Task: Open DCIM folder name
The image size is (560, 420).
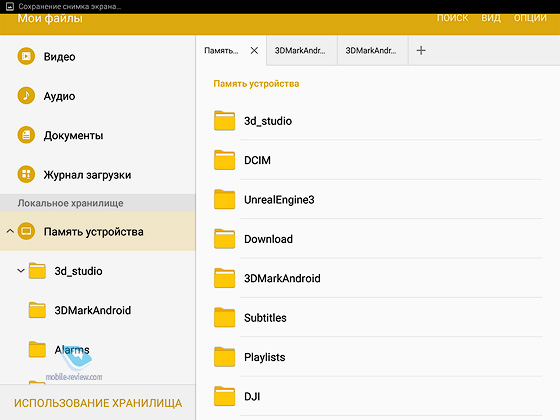Action: click(257, 160)
